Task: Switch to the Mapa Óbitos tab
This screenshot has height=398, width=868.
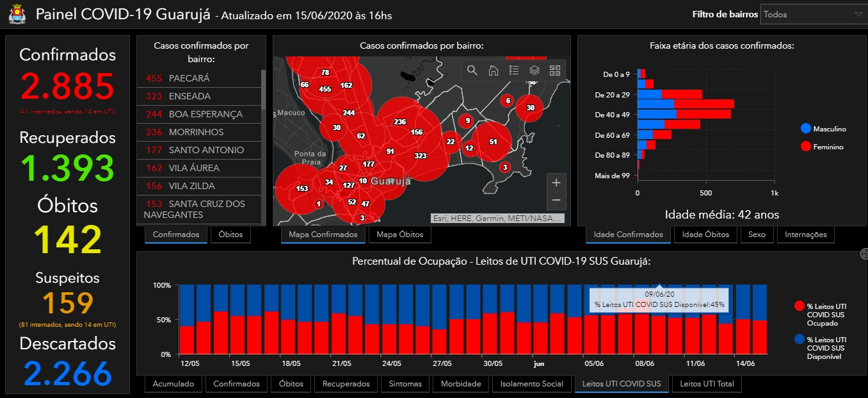Action: (400, 235)
